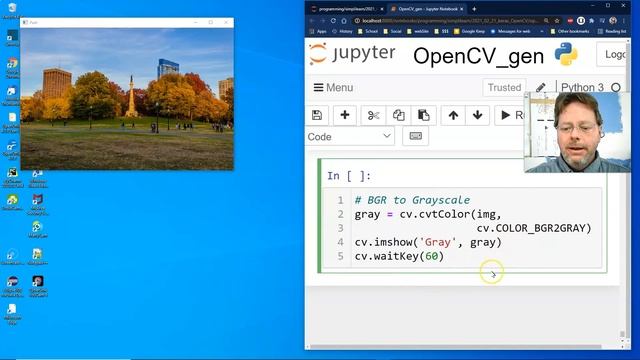The image size is (640, 360).
Task: Open the Social bookmarks folder
Action: pos(393,31)
